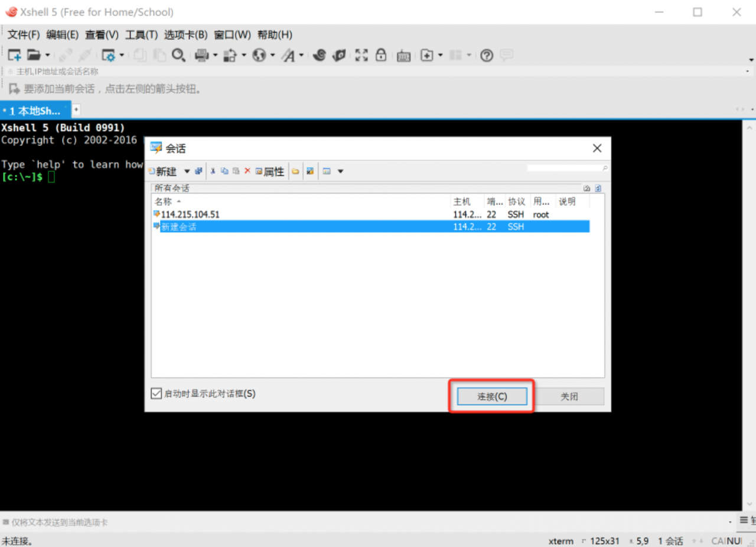Click the 主机 column header
The image size is (756, 547).
coord(468,201)
